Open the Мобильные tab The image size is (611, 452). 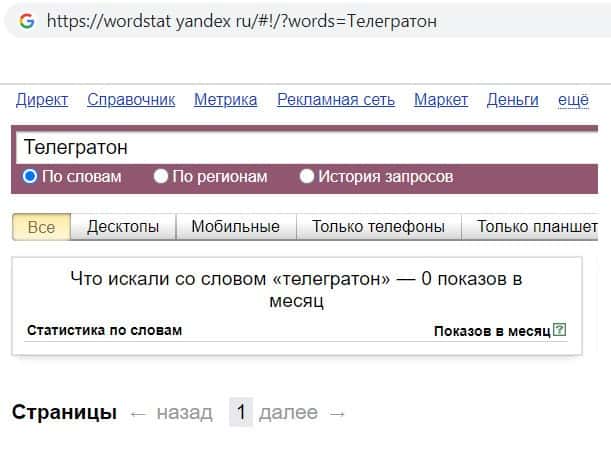[236, 227]
